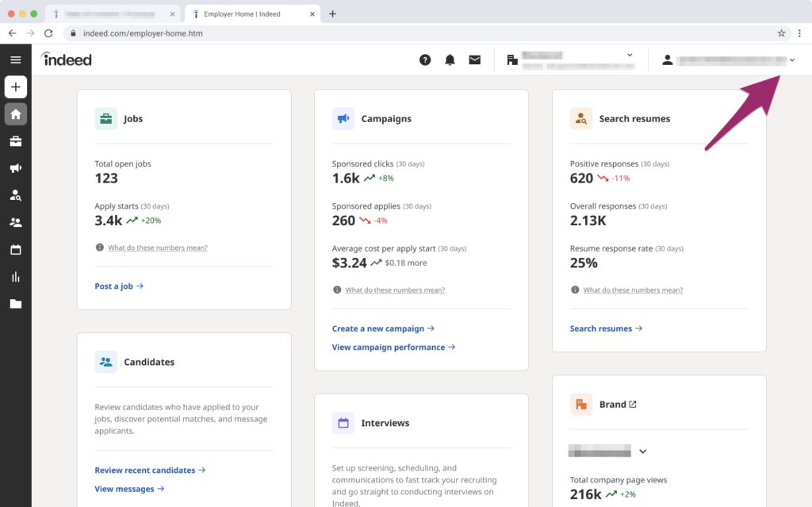Click the plus icon to create something new
Viewport: 812px width, 507px height.
(16, 86)
